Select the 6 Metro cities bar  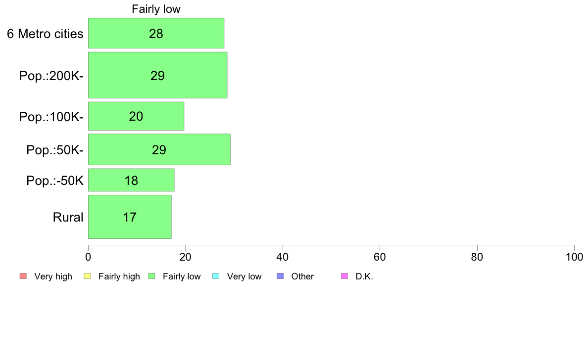point(156,33)
